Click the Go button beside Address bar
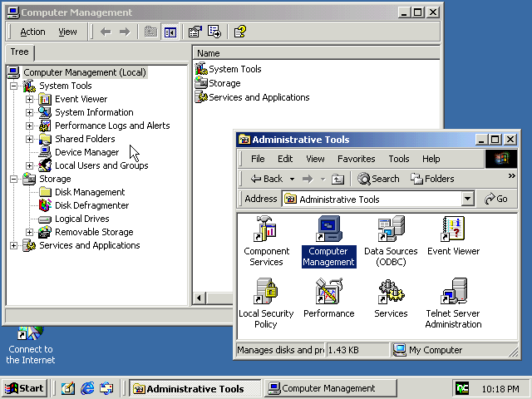The height and width of the screenshot is (399, 532). (496, 199)
